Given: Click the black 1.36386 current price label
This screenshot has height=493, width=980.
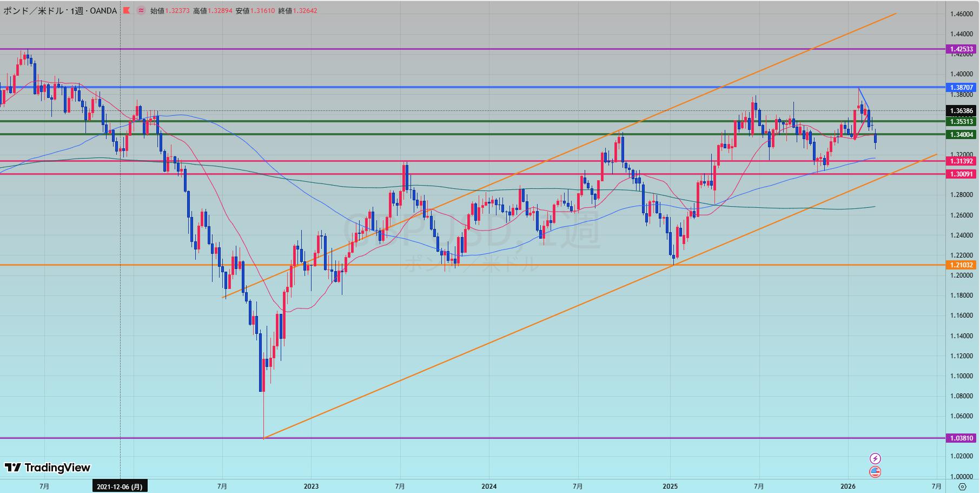Looking at the screenshot, I should tap(962, 111).
